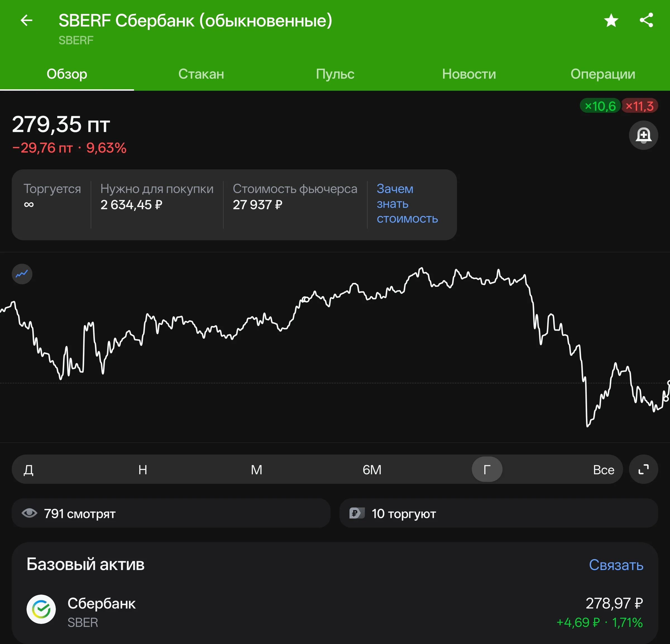This screenshot has width=670, height=644.
Task: Switch chart type with the line-chart icon
Action: click(x=22, y=274)
